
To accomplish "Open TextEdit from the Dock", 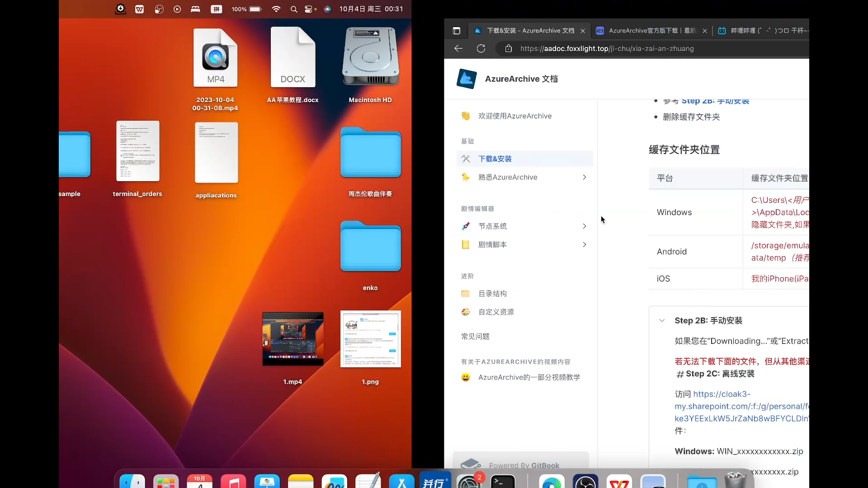I will pos(368,481).
